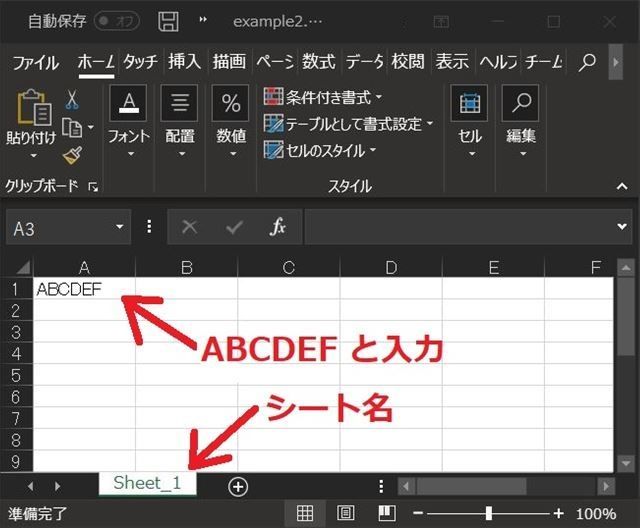Click the 数値 percent group icon

(x=231, y=103)
